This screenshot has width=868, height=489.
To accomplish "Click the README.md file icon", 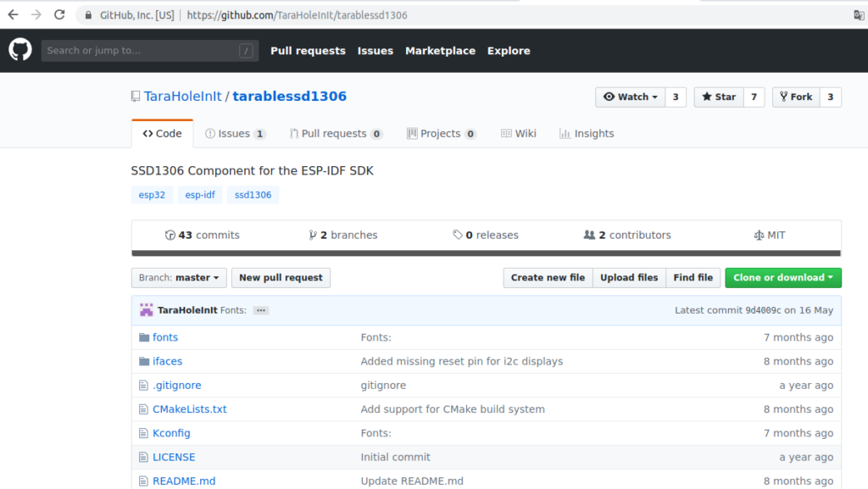I will (143, 481).
